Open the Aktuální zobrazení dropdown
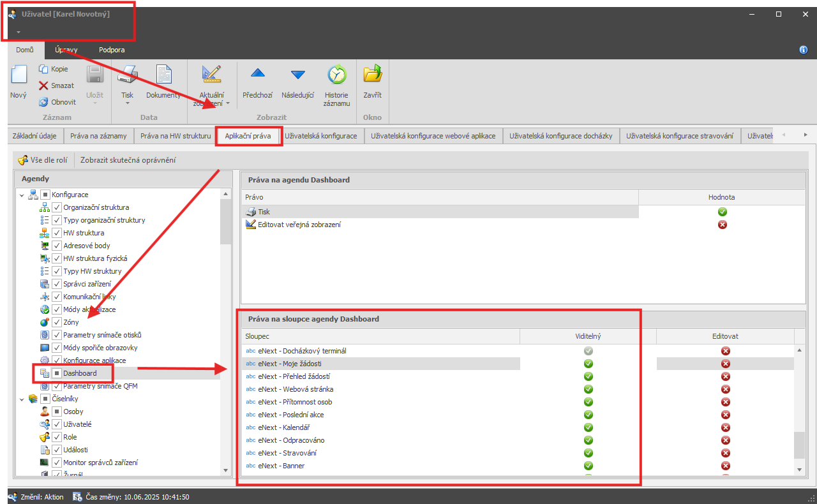 pos(228,103)
